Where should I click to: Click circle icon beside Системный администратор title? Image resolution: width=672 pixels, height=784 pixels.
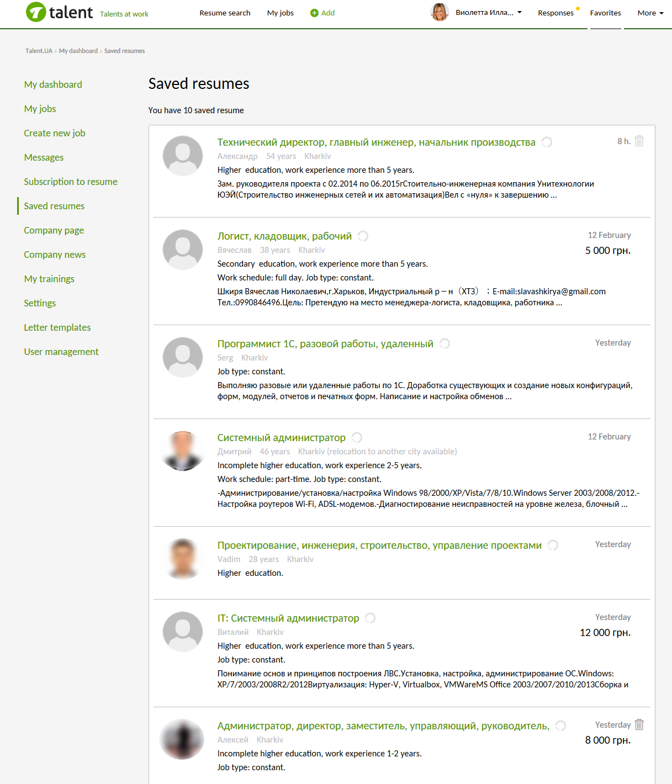(357, 438)
